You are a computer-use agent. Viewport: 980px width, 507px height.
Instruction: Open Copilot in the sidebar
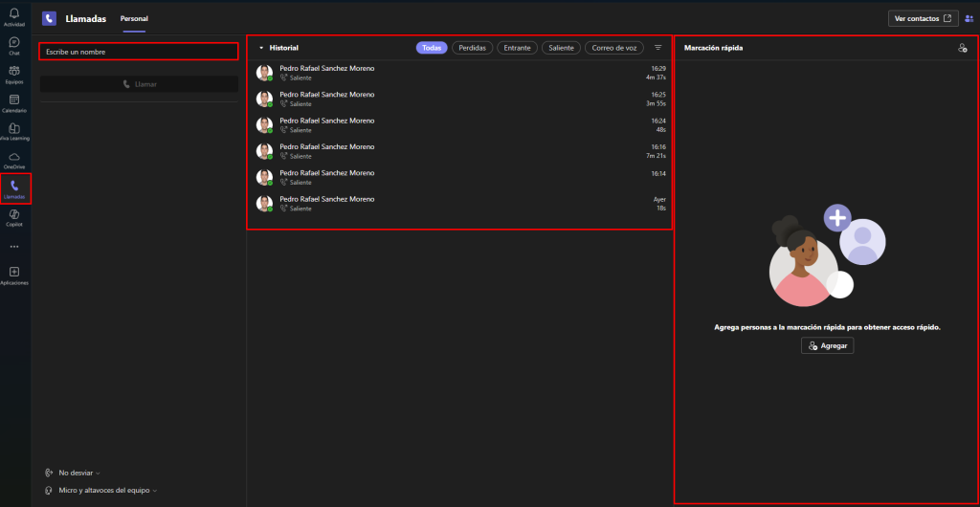point(14,217)
